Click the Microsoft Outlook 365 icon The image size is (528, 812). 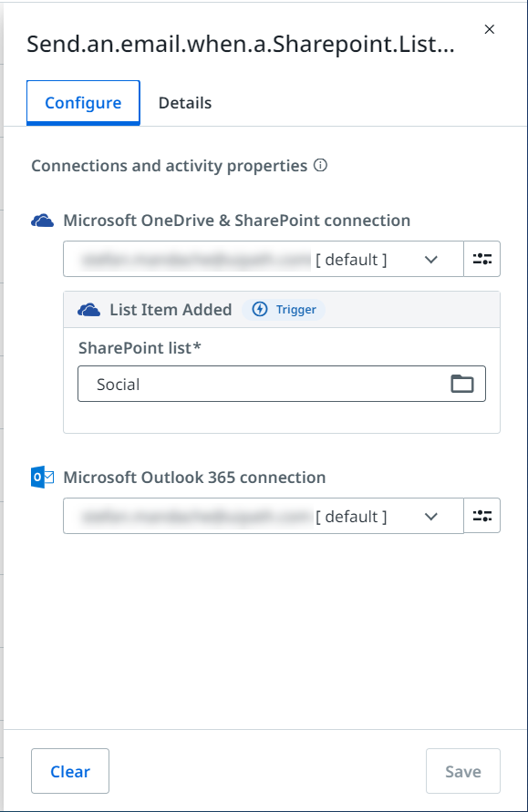[x=40, y=477]
